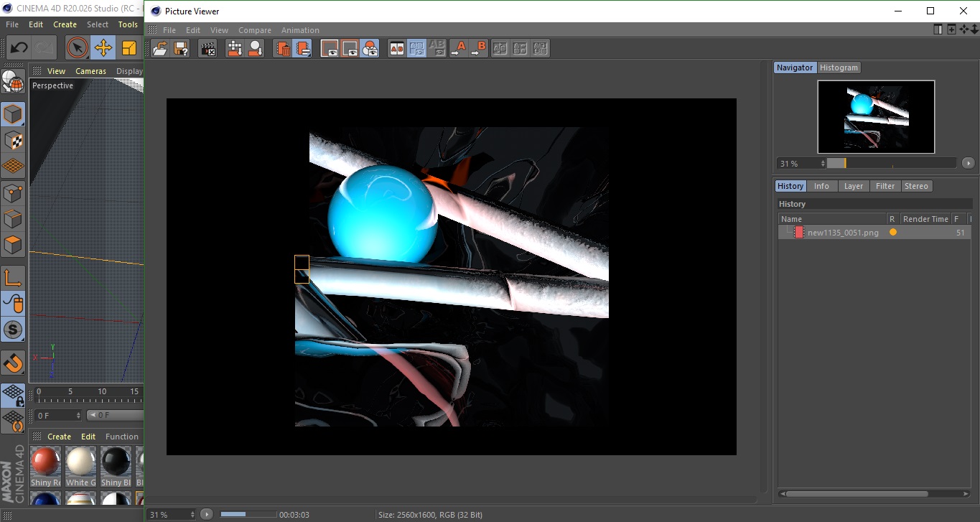The image size is (980, 522).
Task: Open the Compare menu
Action: pyautogui.click(x=255, y=30)
